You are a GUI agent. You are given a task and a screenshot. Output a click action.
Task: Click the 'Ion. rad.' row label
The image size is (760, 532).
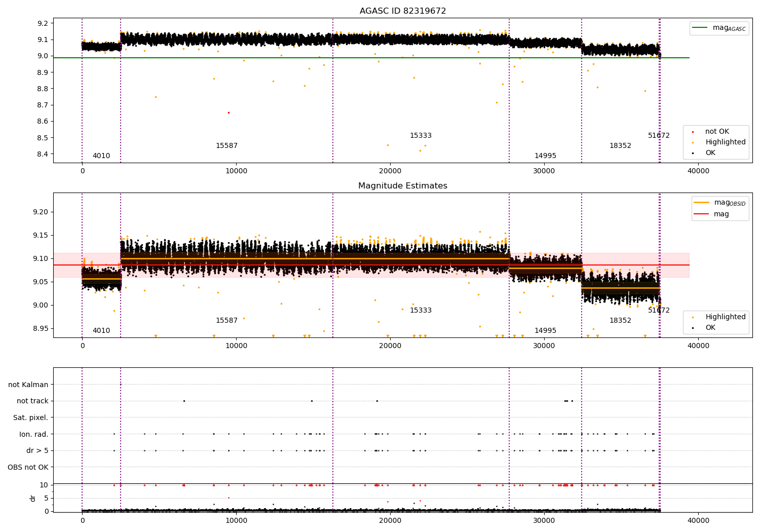tap(34, 434)
